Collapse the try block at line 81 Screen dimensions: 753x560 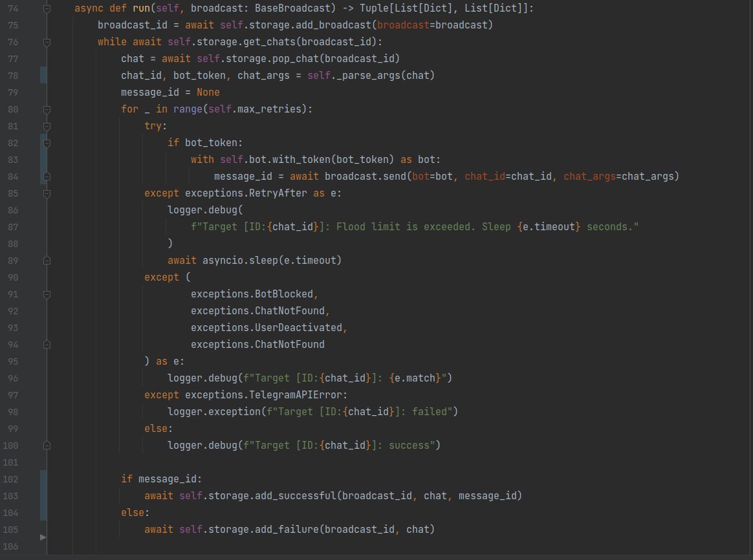[x=47, y=126]
